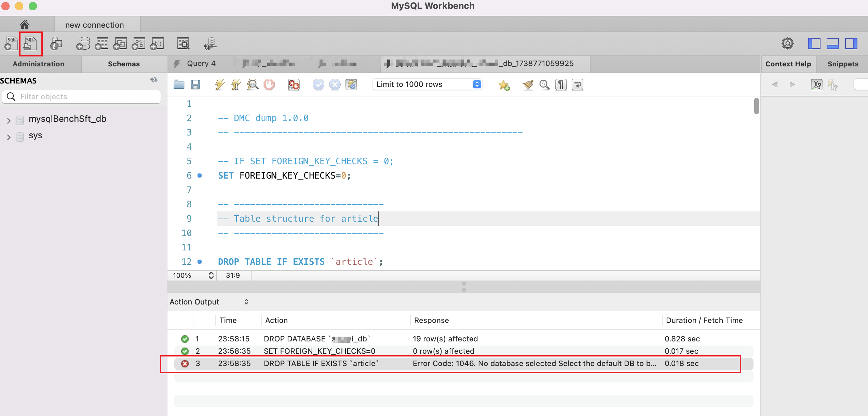The height and width of the screenshot is (416, 868).
Task: Refresh the schemas list
Action: (x=154, y=80)
